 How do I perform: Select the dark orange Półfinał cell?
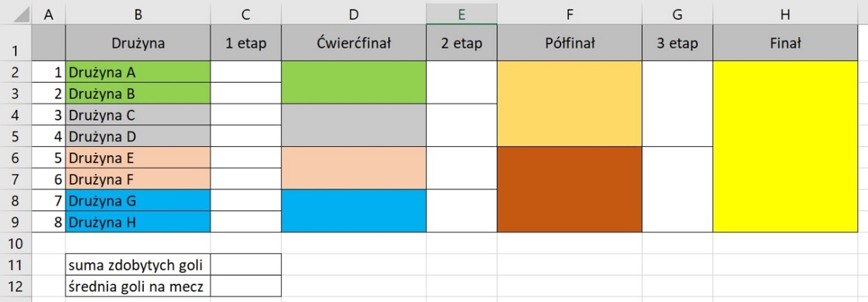tap(569, 189)
